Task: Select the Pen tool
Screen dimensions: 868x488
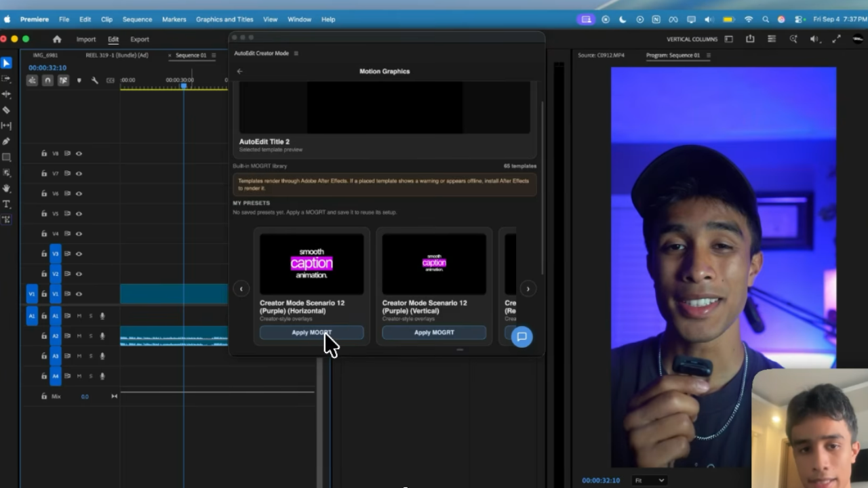Action: (x=6, y=141)
